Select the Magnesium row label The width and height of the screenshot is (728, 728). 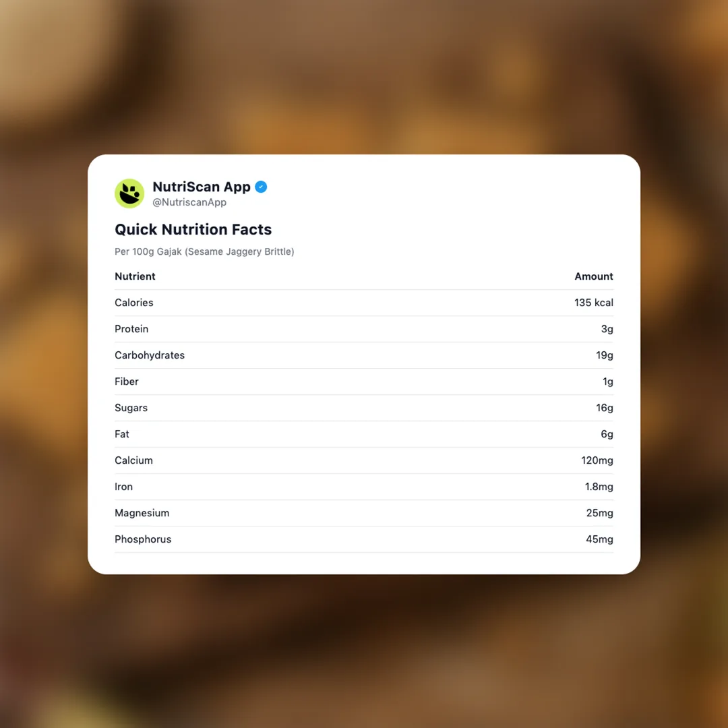click(142, 513)
